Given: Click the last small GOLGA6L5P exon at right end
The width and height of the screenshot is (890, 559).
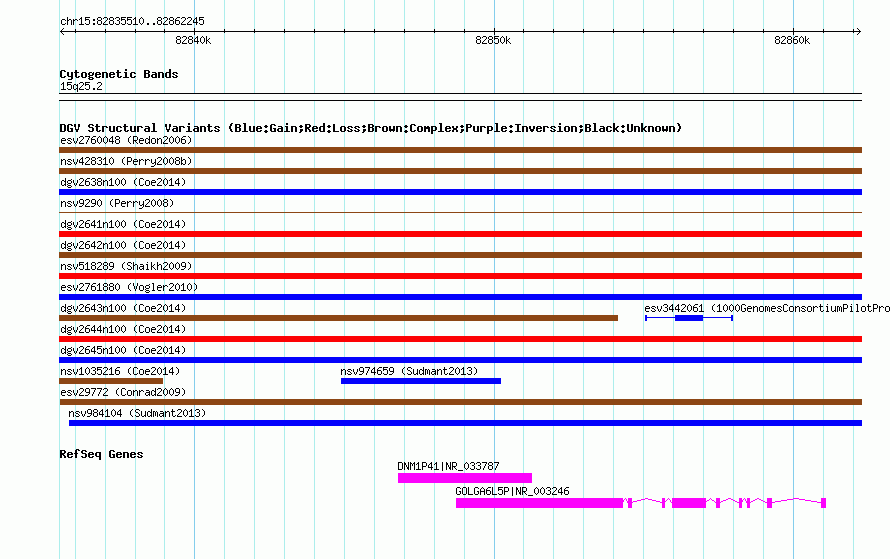Looking at the screenshot, I should (824, 503).
